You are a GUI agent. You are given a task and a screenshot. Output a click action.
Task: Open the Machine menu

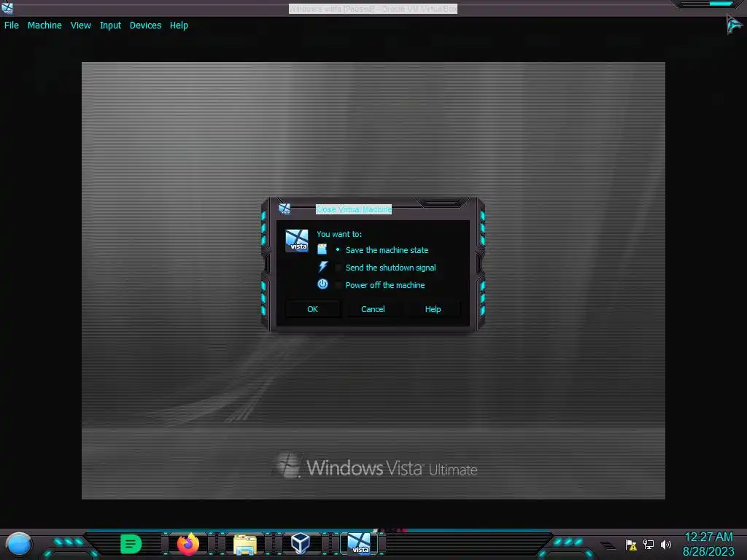click(x=44, y=26)
